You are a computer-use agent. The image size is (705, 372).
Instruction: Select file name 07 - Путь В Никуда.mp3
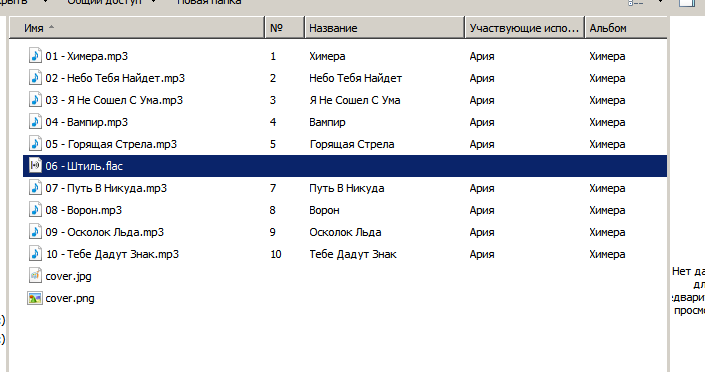(x=106, y=188)
